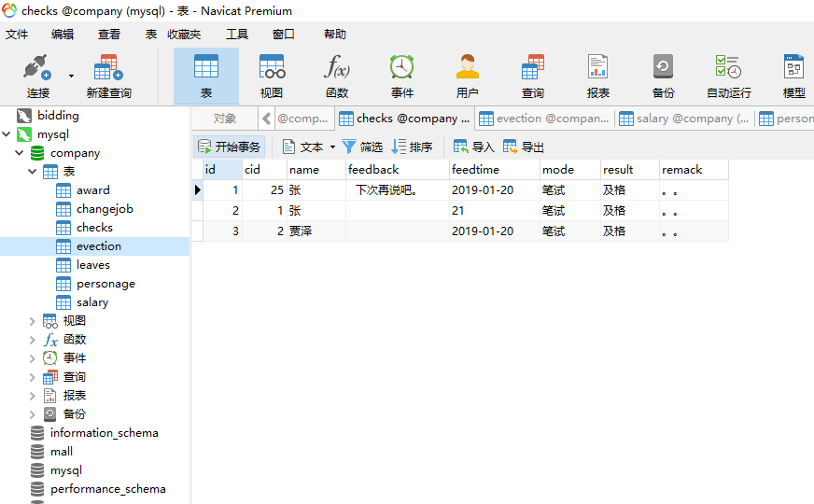Click the feedback column header
814x504 pixels.
[x=397, y=170]
